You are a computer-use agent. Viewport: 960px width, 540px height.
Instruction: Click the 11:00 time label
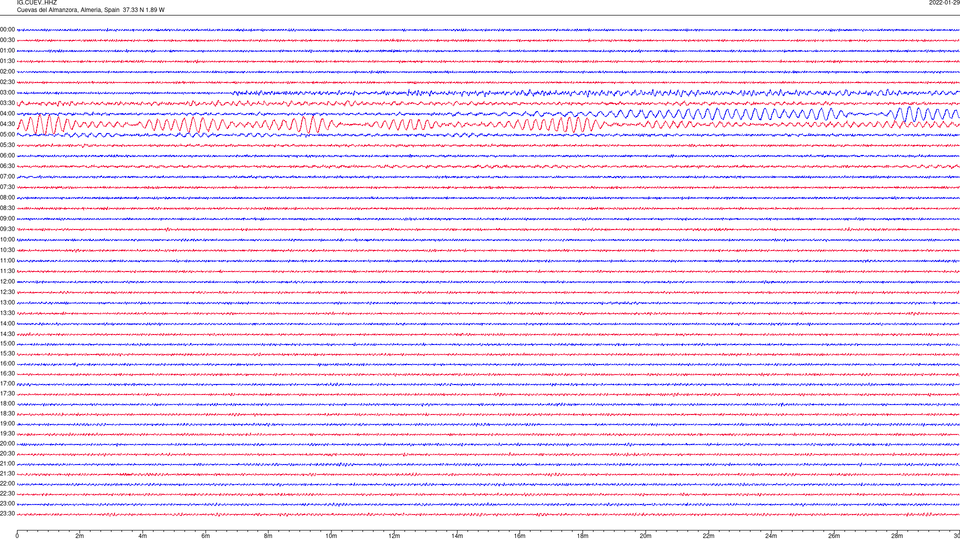7,261
